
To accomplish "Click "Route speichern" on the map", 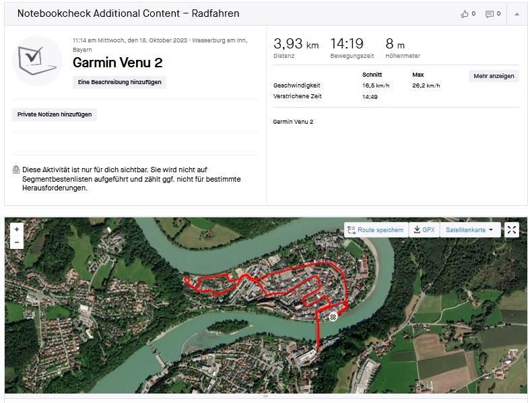I will coord(376,230).
